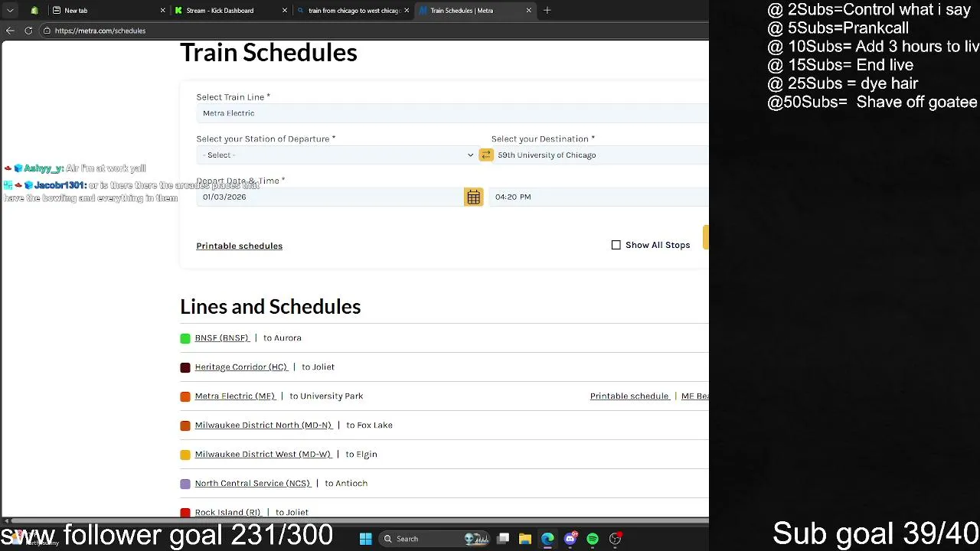
Task: Open the Windows Start menu
Action: 365,539
